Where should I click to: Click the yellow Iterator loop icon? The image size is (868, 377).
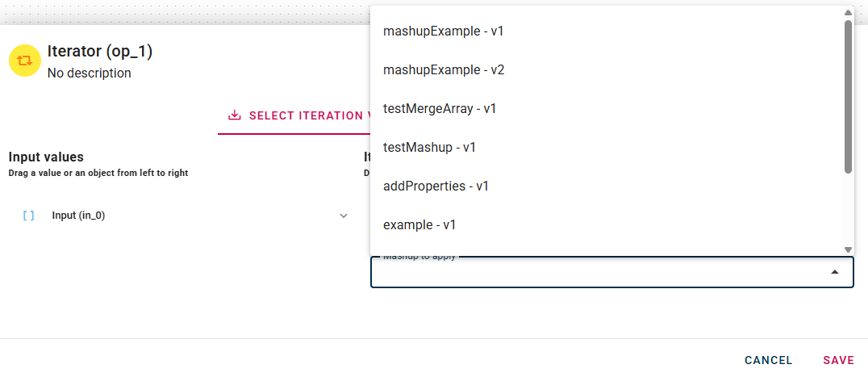[25, 61]
